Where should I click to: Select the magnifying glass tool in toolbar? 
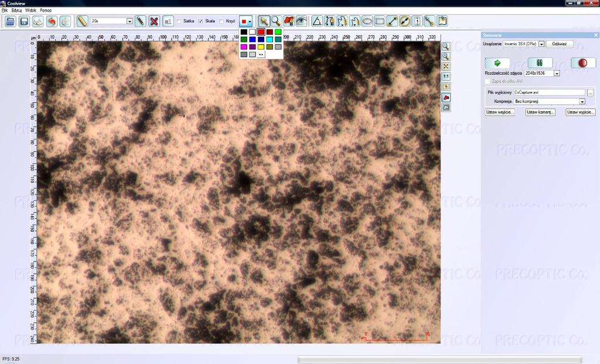pos(277,21)
